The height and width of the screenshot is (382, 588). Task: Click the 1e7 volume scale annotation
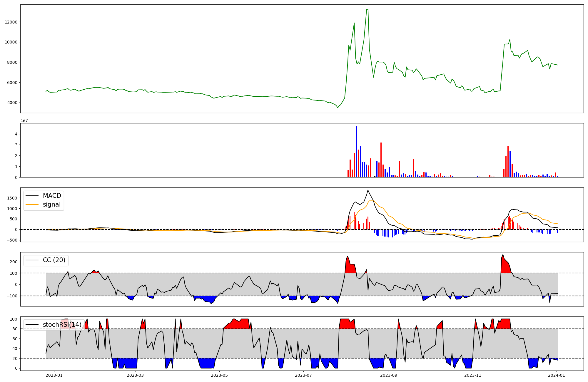(24, 120)
